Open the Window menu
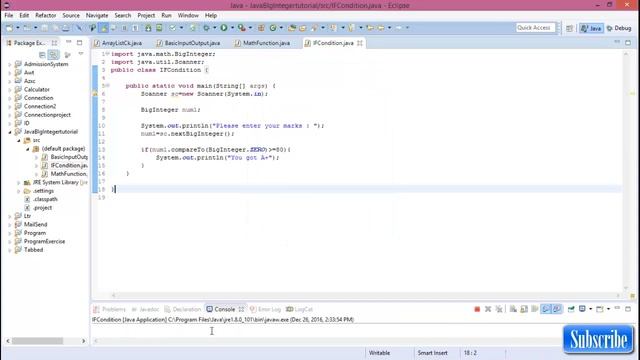 pyautogui.click(x=188, y=15)
